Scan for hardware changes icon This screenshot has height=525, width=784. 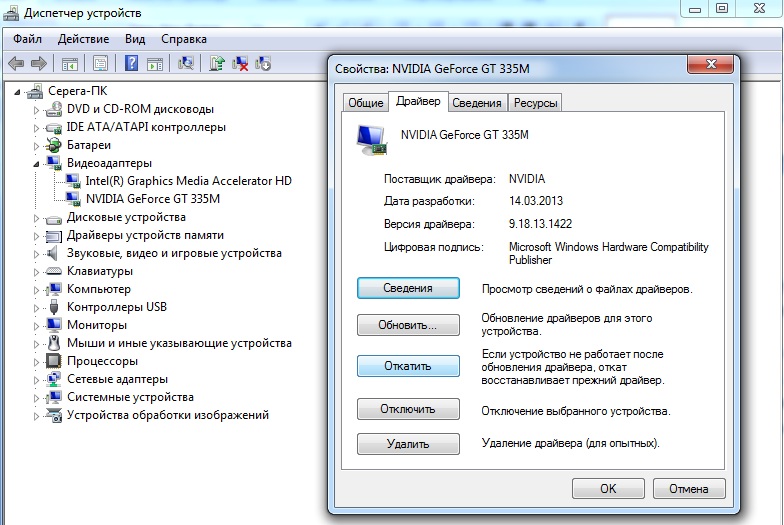tap(186, 64)
